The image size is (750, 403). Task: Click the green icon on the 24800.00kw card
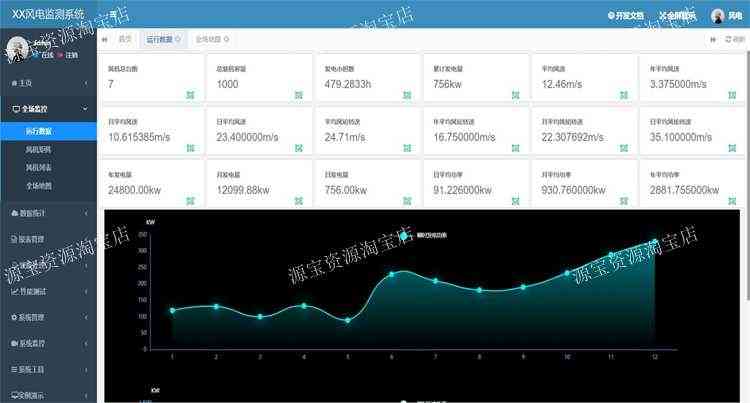tap(190, 201)
